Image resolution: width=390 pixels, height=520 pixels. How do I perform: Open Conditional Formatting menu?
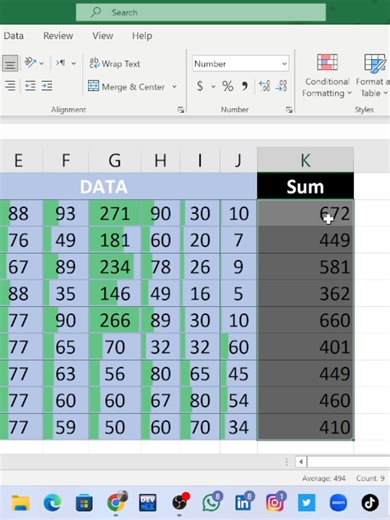pyautogui.click(x=327, y=75)
